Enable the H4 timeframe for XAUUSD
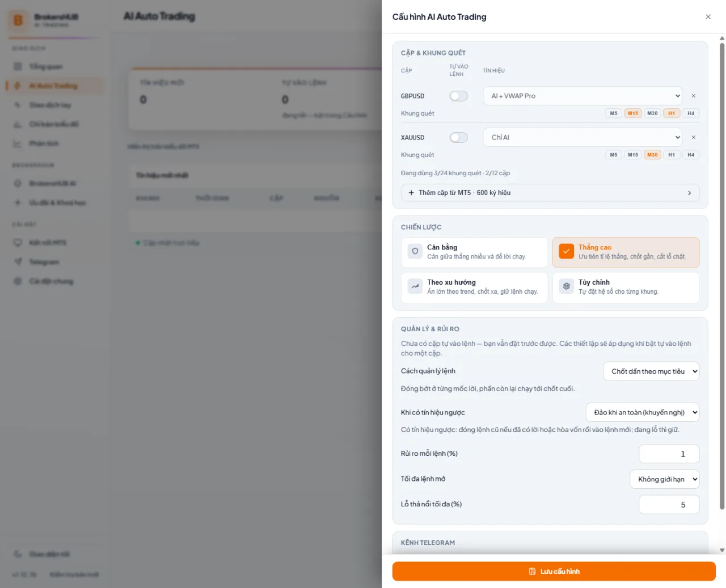The width and height of the screenshot is (726, 588). [x=691, y=155]
